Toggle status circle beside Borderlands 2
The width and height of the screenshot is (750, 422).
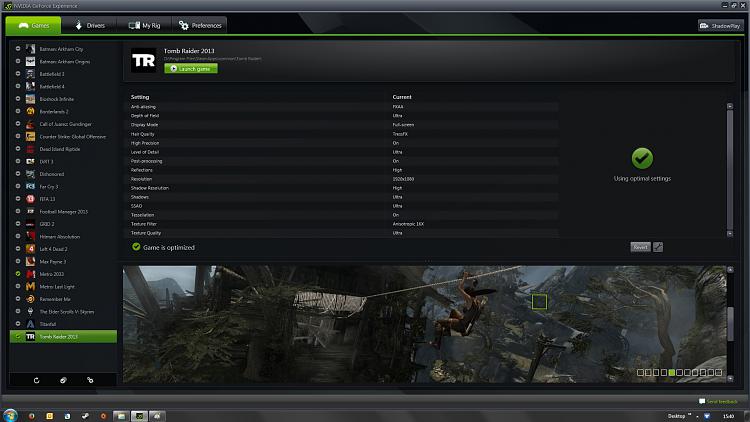click(18, 111)
